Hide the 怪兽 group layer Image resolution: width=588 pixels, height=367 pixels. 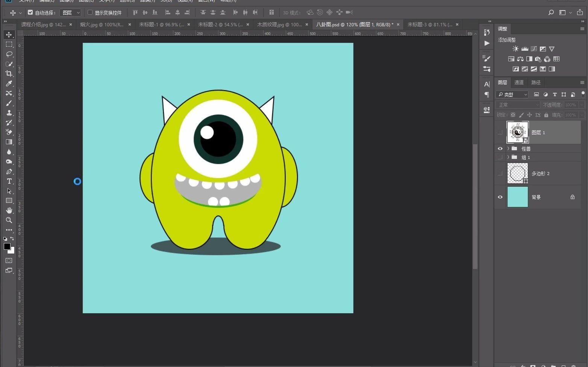point(500,148)
